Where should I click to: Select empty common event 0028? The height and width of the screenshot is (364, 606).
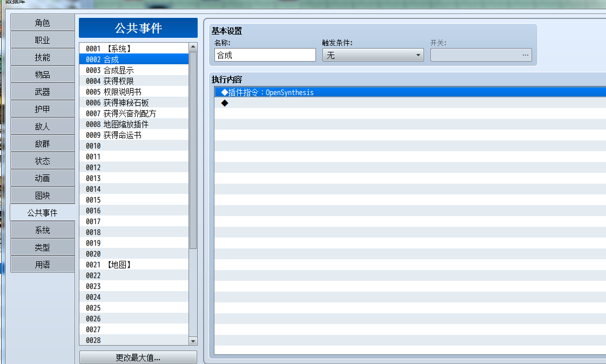[x=134, y=340]
